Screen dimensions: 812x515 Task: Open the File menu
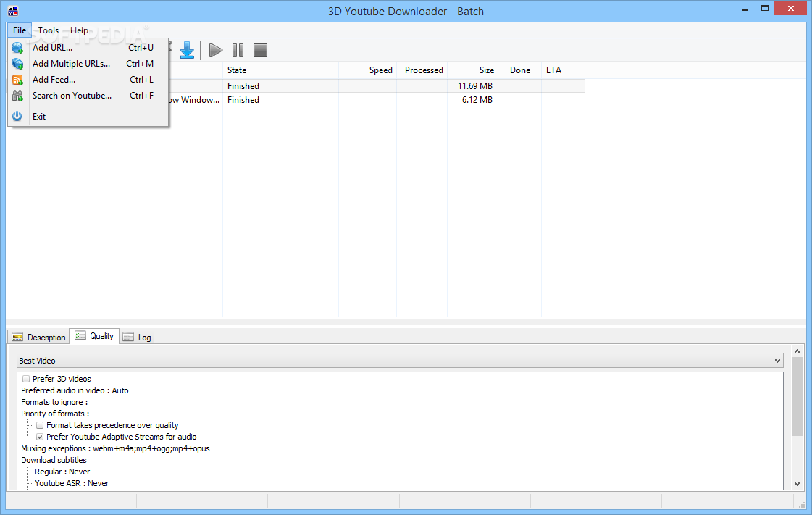click(20, 30)
